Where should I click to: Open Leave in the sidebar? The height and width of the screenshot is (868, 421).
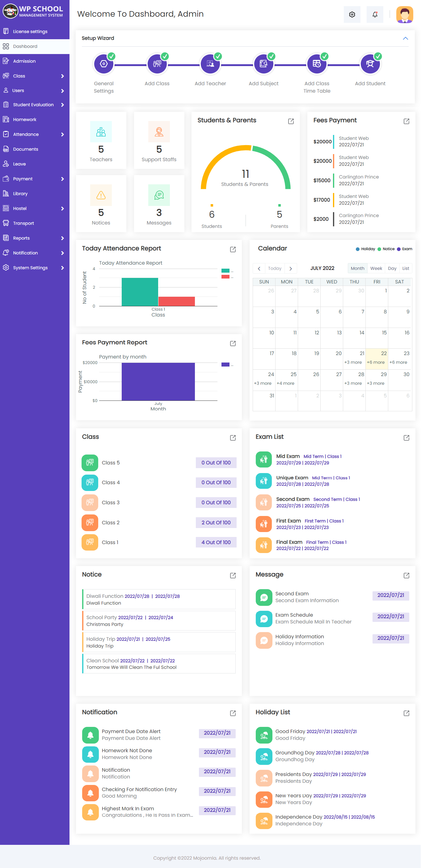(35, 164)
